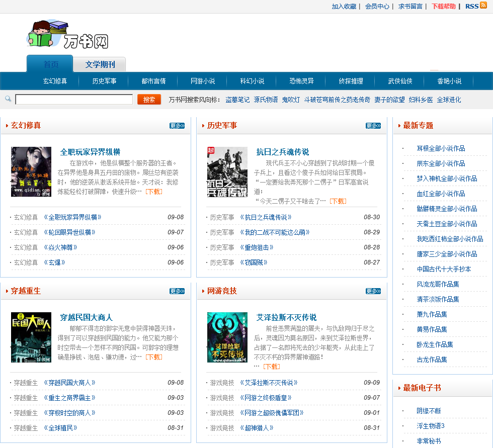Open 耳根全部小说作品 topic
The image size is (493, 448).
coord(441,148)
